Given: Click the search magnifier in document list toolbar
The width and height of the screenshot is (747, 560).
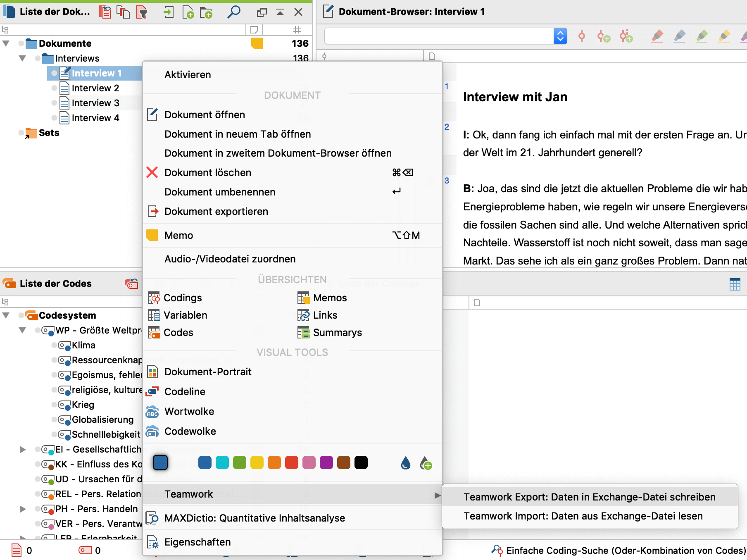Looking at the screenshot, I should [x=234, y=12].
